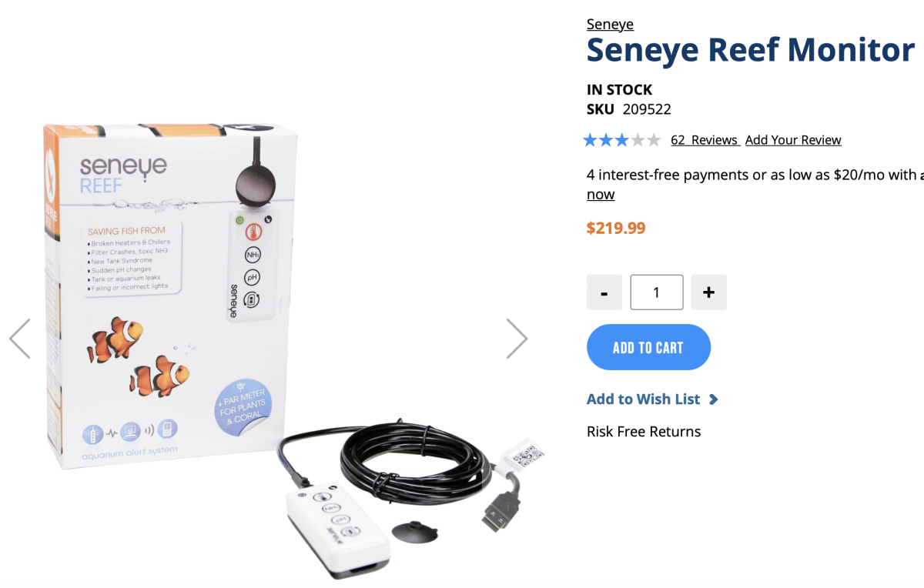The image size is (924, 588).
Task: Click the Seneye Reef Monitor product title
Action: point(751,51)
